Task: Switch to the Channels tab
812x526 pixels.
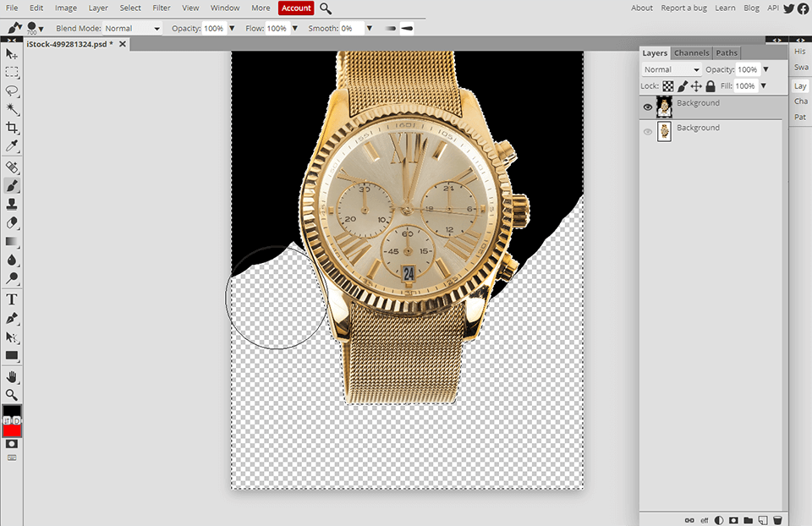Action: pos(691,52)
